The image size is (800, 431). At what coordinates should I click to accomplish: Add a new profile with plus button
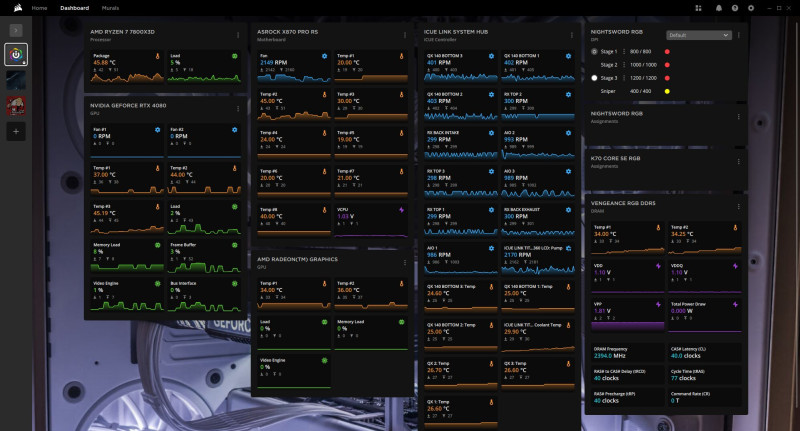[x=16, y=132]
